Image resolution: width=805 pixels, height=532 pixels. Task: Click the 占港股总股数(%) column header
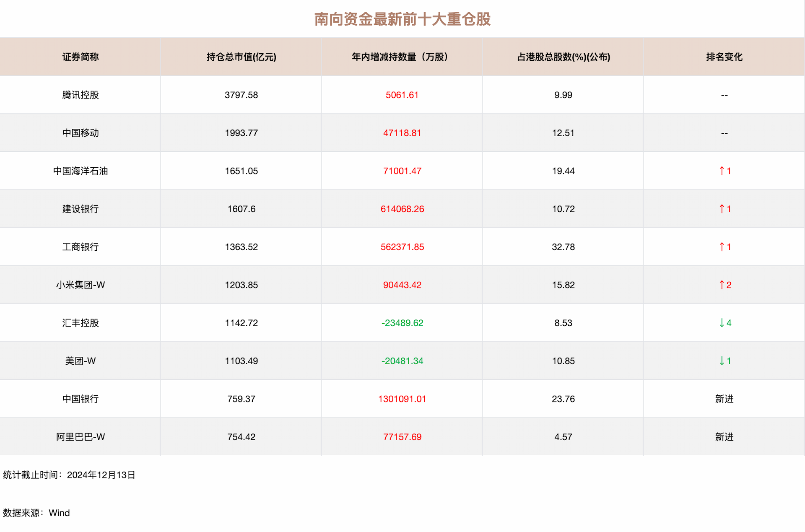(563, 57)
